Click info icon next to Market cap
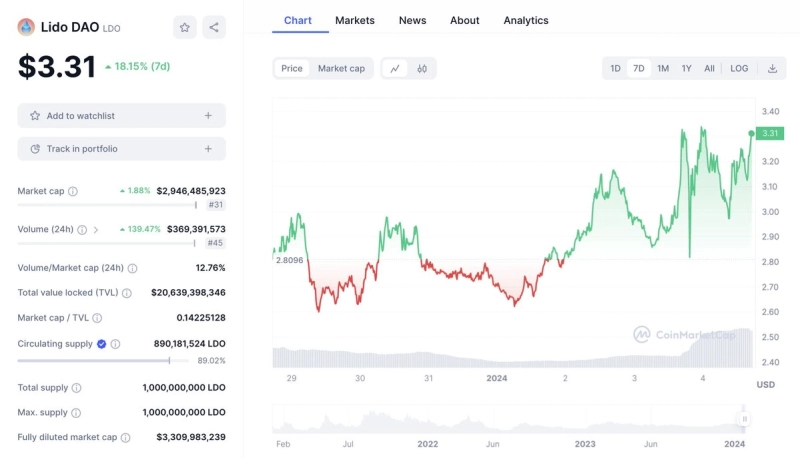800x458 pixels. coord(72,191)
